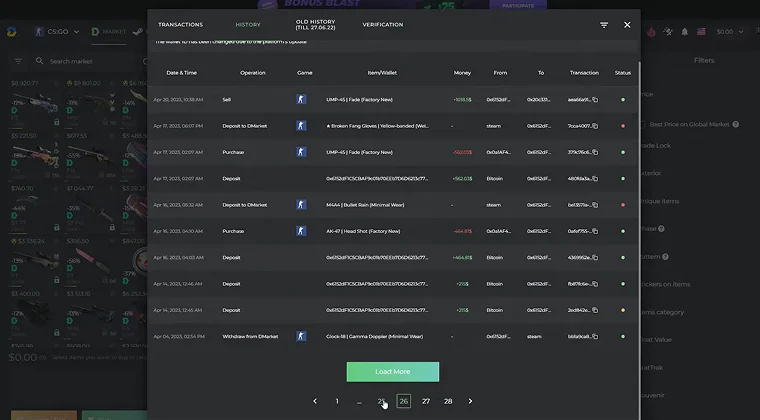The height and width of the screenshot is (420, 760).
Task: Copy transaction ID of Apr 17 Bitcoin deposit
Action: [595, 179]
